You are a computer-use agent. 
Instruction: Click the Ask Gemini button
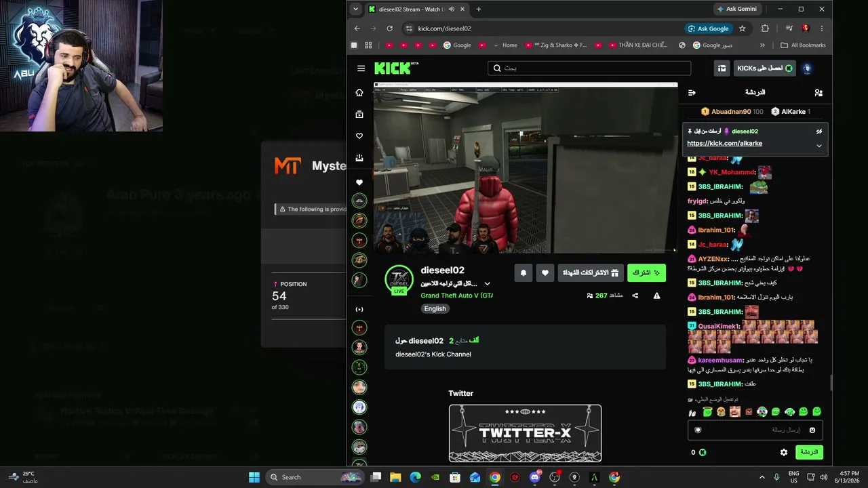737,9
